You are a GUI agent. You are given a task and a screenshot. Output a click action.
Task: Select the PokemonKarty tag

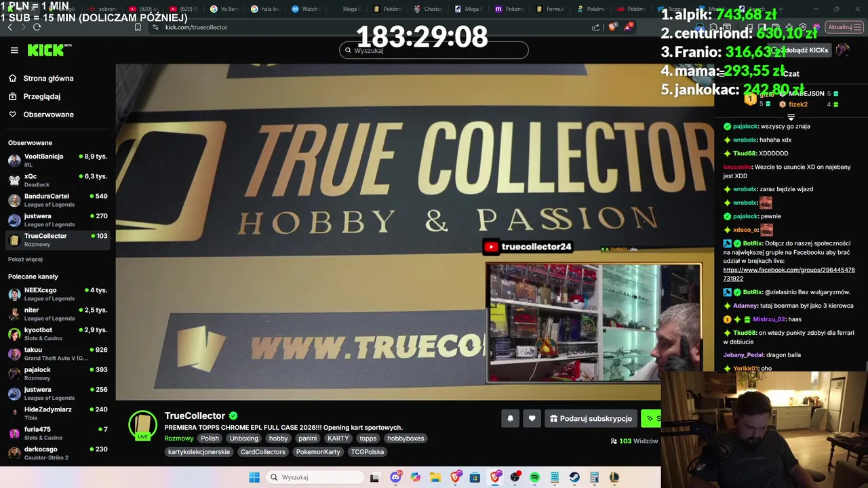(318, 452)
